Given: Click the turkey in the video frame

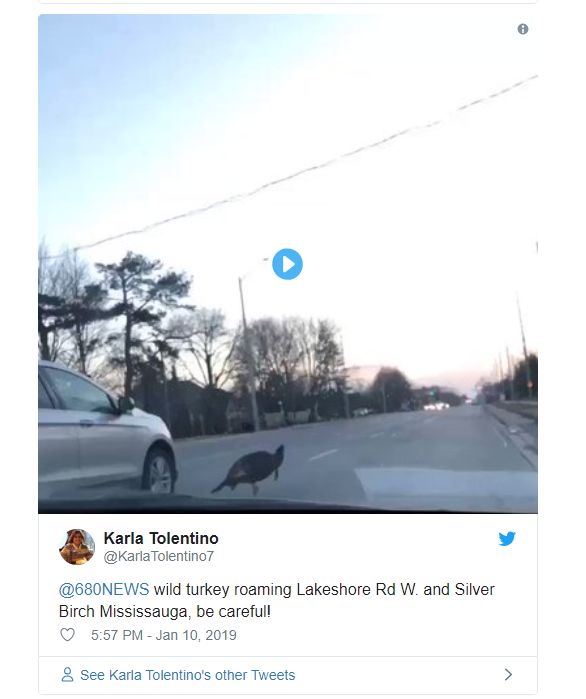Looking at the screenshot, I should coord(250,470).
